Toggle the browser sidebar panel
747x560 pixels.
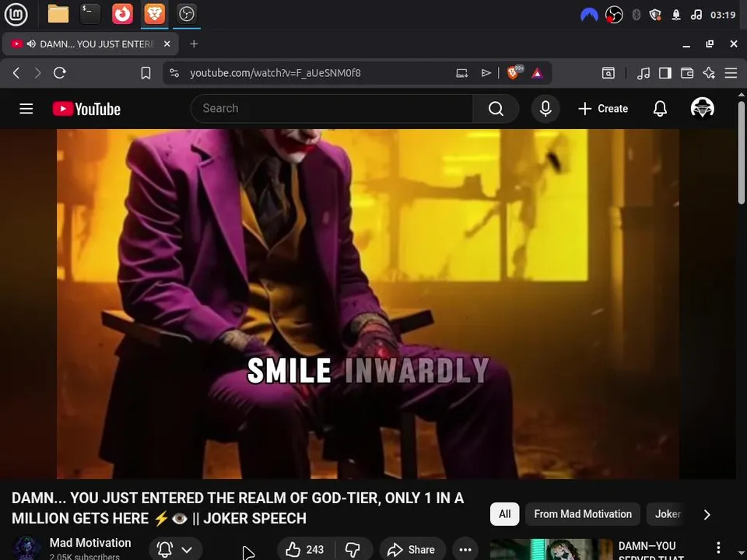(665, 73)
